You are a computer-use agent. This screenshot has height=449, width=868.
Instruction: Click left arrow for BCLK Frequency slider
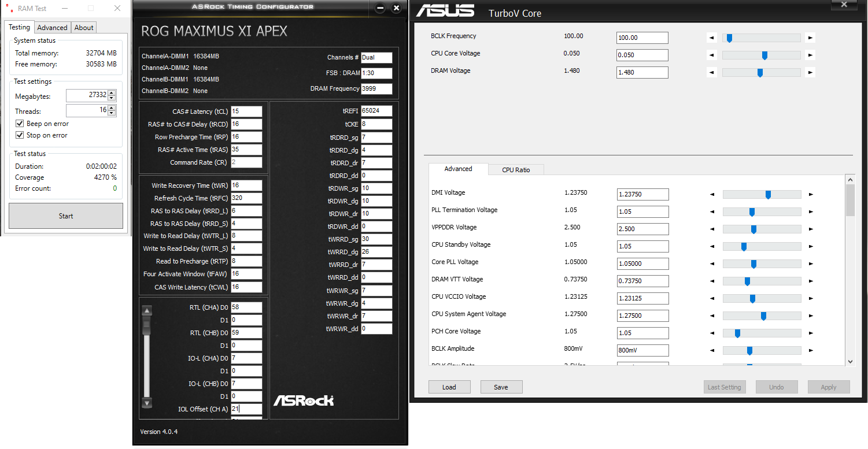(712, 38)
